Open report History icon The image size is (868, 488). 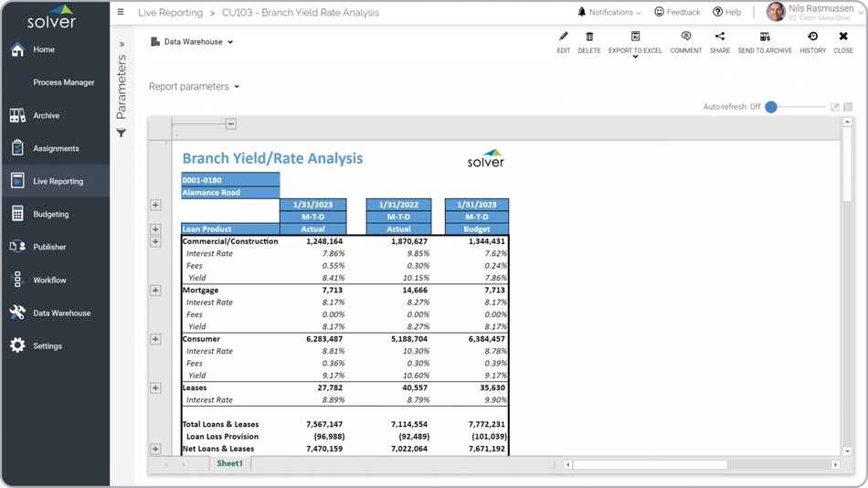(812, 37)
